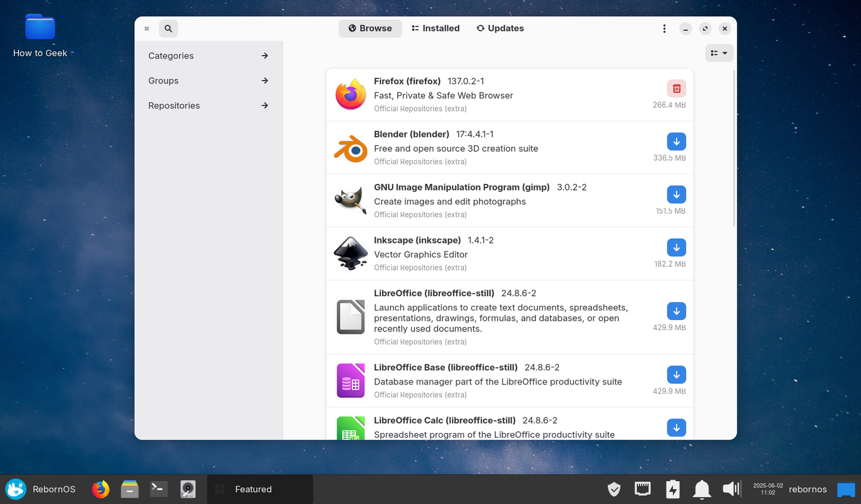Click the show desktop button on taskbar
Viewport: 861px width, 504px height.
click(x=846, y=490)
